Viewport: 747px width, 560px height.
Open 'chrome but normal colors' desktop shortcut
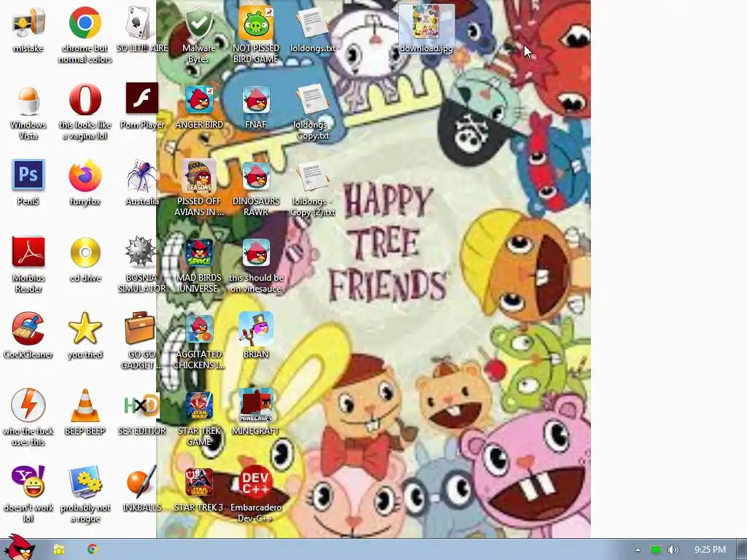85,23
